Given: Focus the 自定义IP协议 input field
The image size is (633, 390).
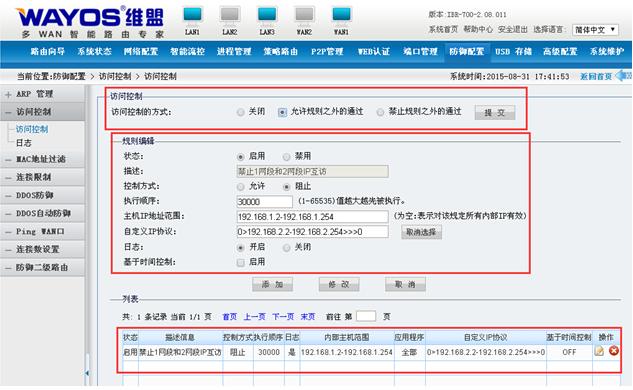Looking at the screenshot, I should (x=312, y=232).
